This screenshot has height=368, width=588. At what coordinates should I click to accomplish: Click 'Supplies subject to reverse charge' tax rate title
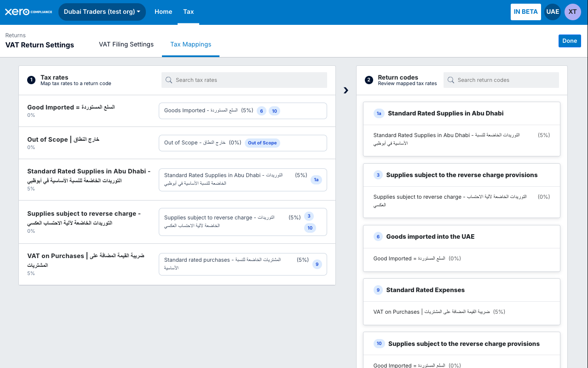pyautogui.click(x=84, y=218)
